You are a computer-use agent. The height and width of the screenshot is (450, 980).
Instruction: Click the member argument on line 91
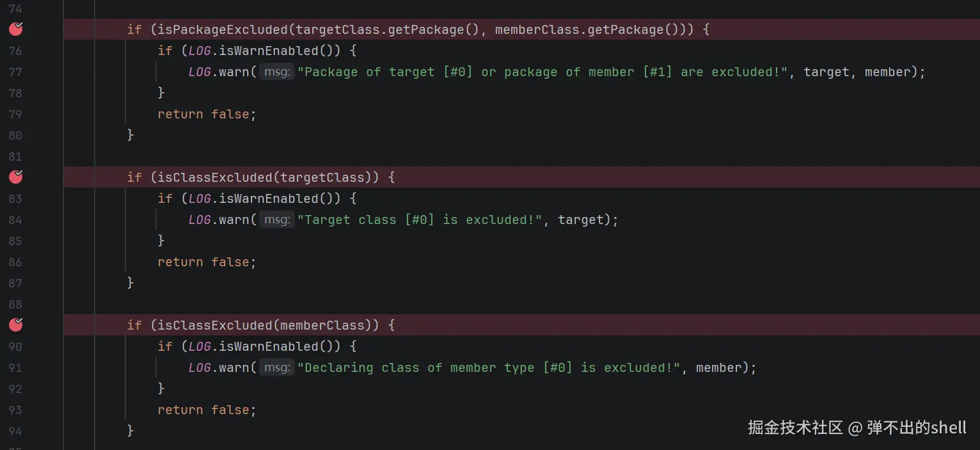(719, 367)
